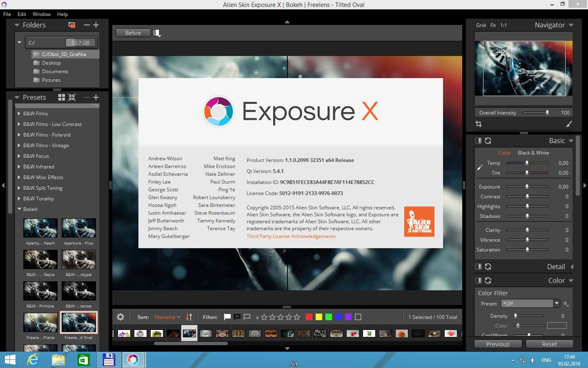Select the Pictures folder
The image size is (588, 368).
(51, 80)
